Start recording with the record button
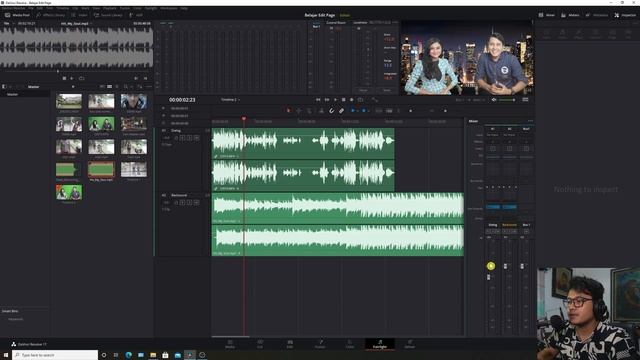 [351, 100]
